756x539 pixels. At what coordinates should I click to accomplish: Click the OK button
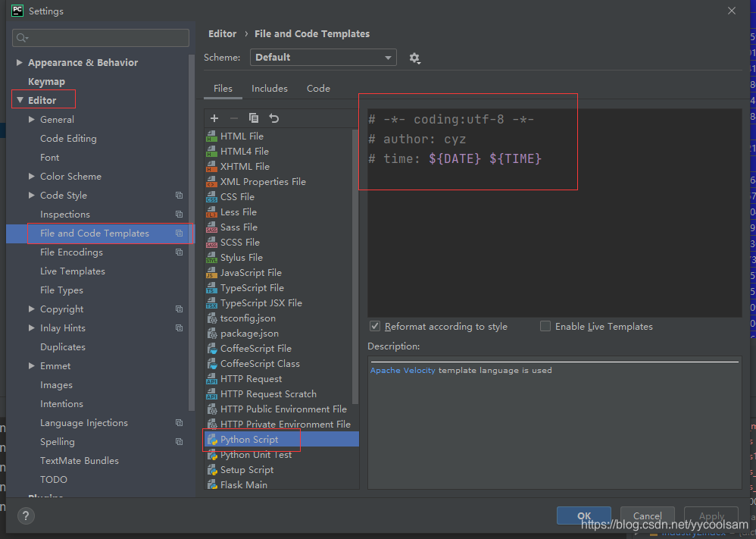(584, 515)
